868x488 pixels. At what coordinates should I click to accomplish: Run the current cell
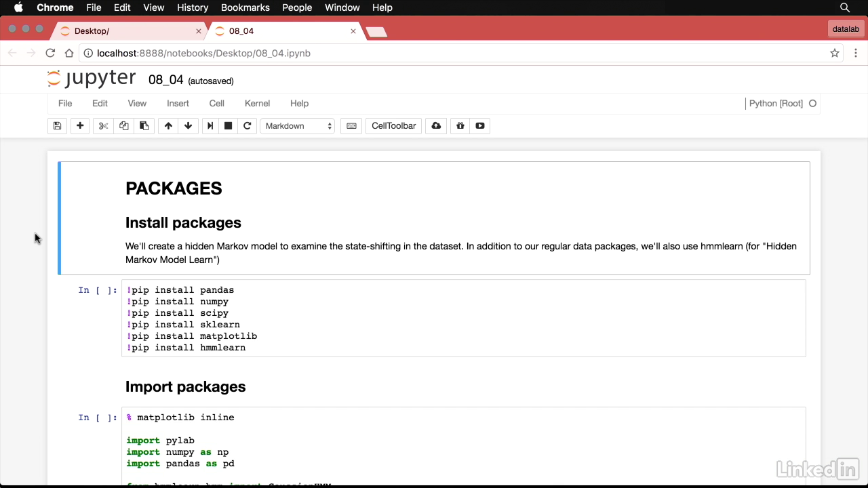(x=210, y=126)
